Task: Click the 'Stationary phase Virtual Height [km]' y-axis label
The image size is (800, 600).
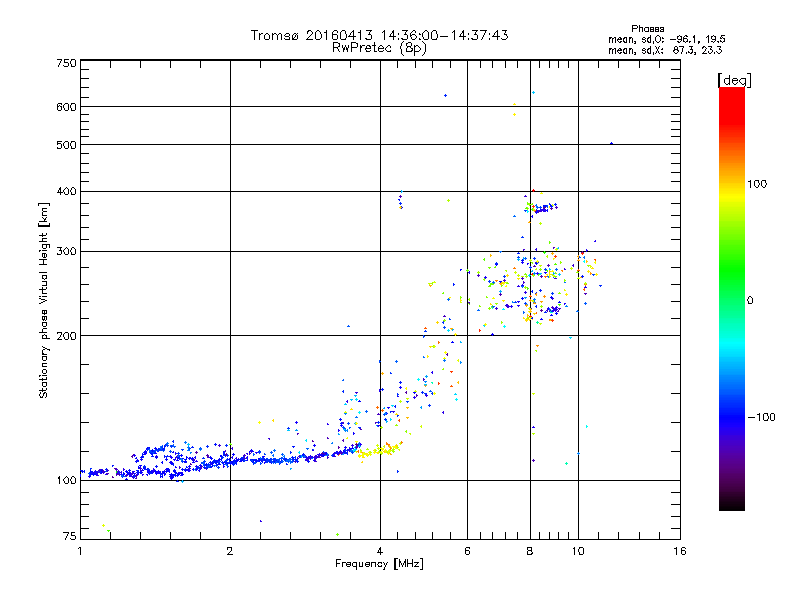Action: (43, 301)
